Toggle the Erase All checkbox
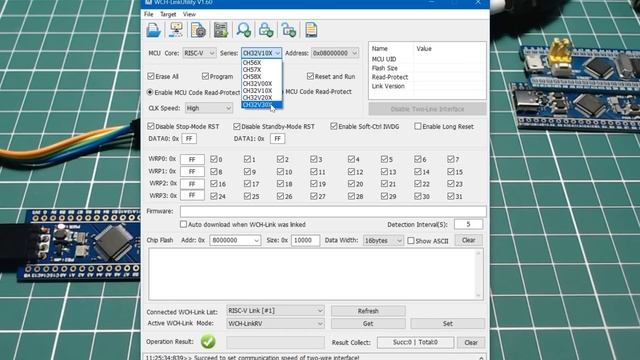This screenshot has width=640, height=360. pos(151,76)
